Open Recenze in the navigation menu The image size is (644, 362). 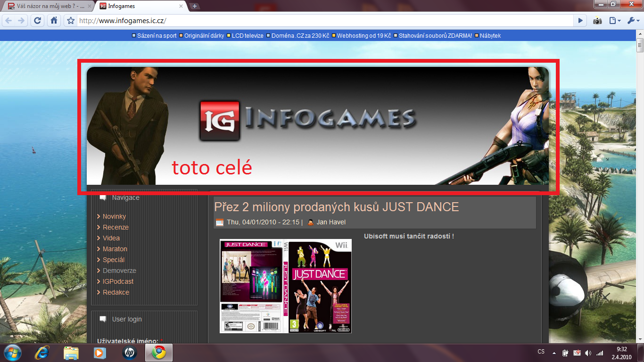pyautogui.click(x=116, y=227)
